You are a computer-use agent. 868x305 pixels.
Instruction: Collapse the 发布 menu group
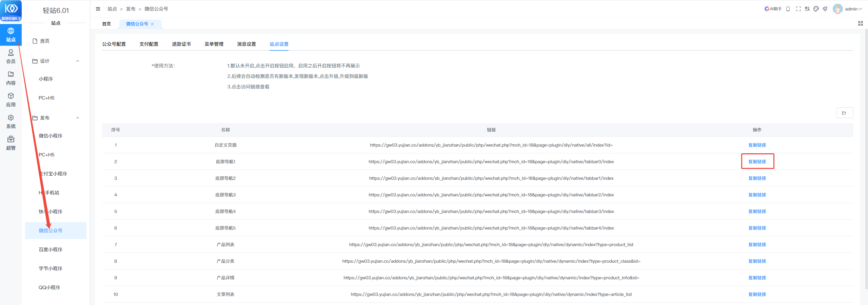[x=78, y=118]
